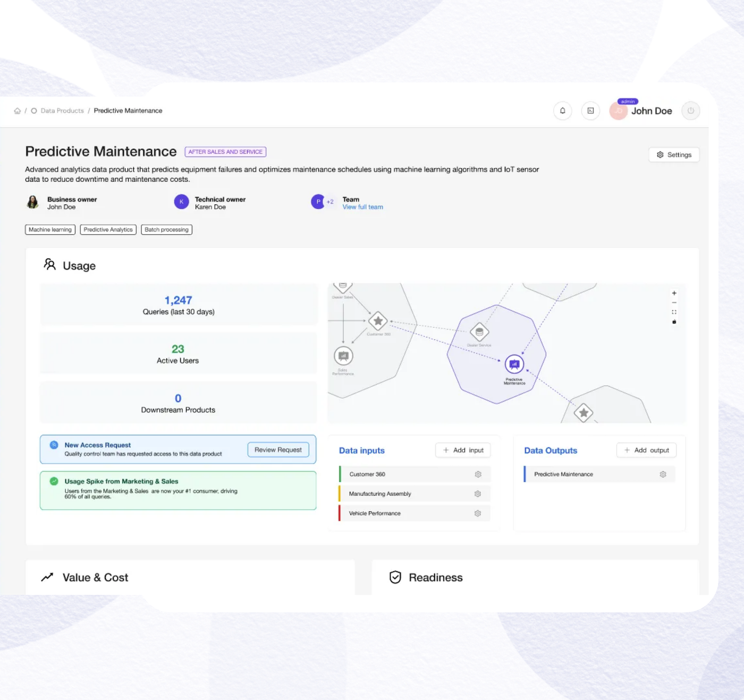Screen dimensions: 744x700
Task: Click the Add input button
Action: pyautogui.click(x=463, y=450)
